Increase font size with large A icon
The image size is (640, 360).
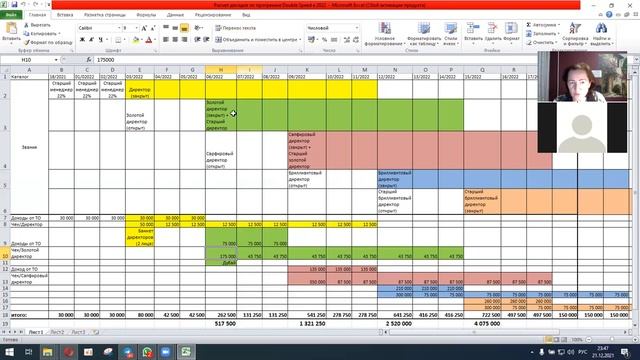point(144,28)
